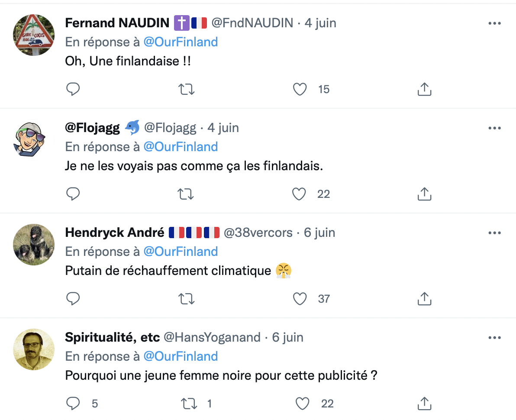Open Fernand NAUDIN's road sign avatar

(34, 35)
